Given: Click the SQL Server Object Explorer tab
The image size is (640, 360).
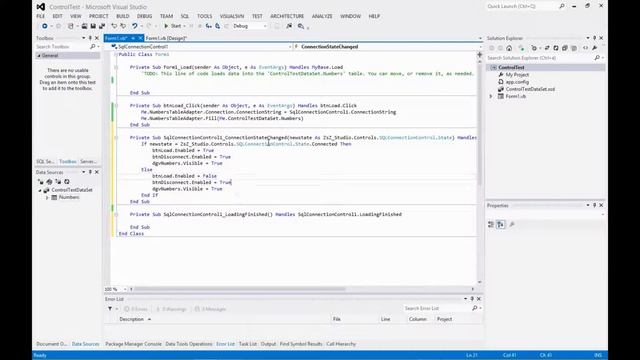Looking at the screenshot, I should click(45, 162).
